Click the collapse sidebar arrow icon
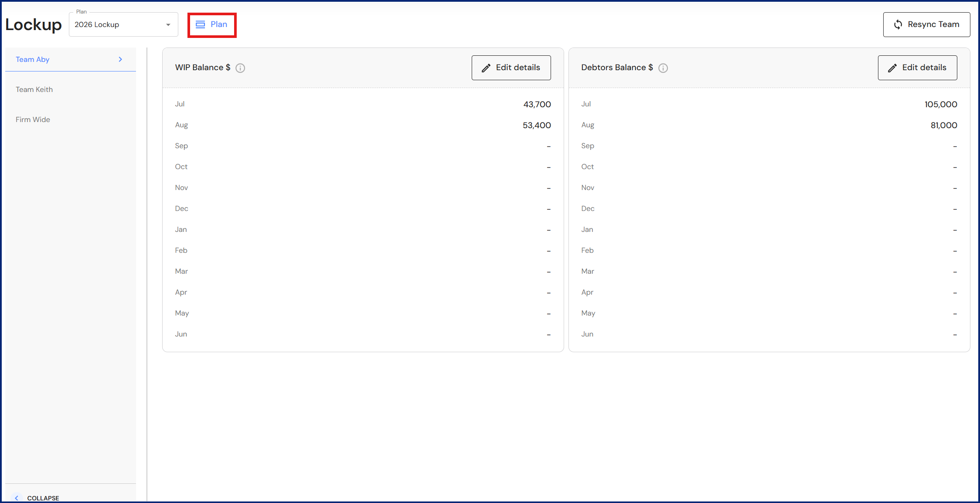 (17, 498)
